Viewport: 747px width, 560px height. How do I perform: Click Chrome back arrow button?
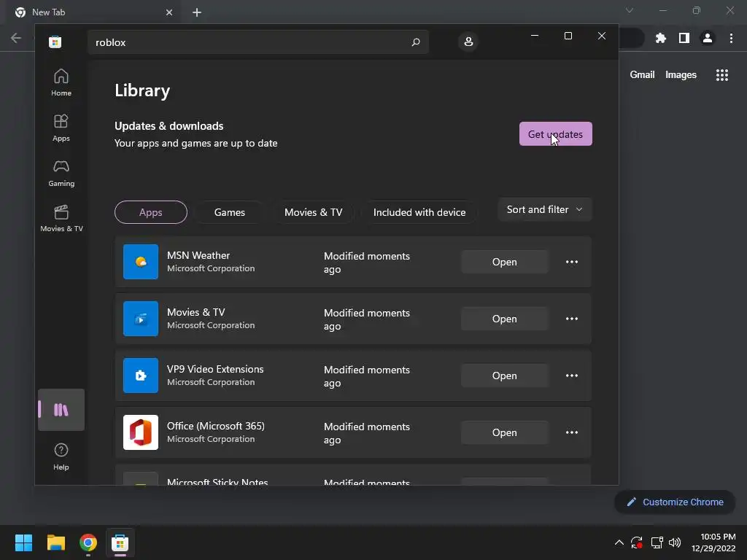(x=16, y=38)
